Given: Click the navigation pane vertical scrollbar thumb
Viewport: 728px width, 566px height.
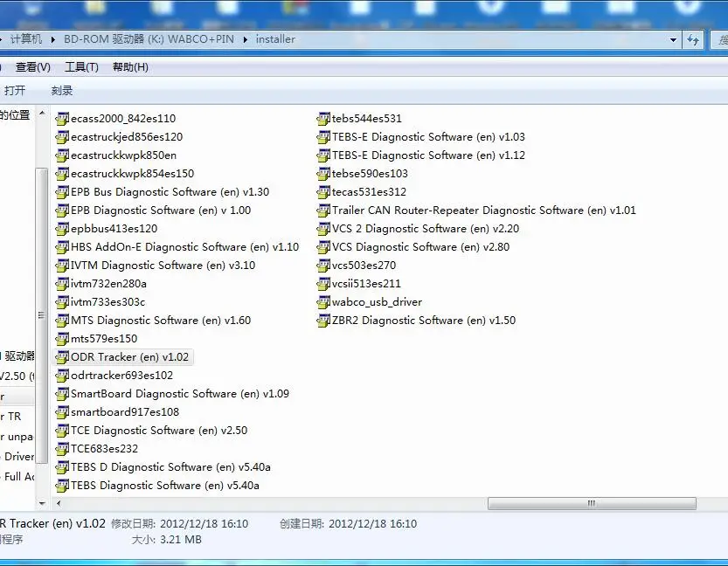Looking at the screenshot, I should tap(42, 315).
